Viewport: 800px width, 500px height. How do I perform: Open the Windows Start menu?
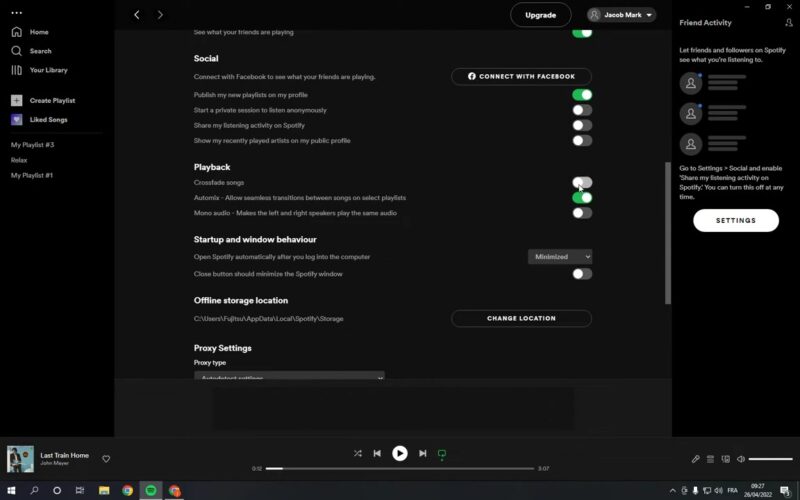pos(11,490)
